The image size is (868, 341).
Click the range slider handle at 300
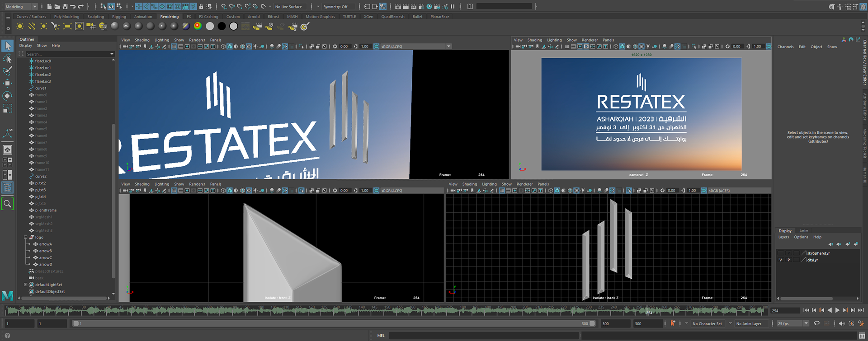pos(592,323)
